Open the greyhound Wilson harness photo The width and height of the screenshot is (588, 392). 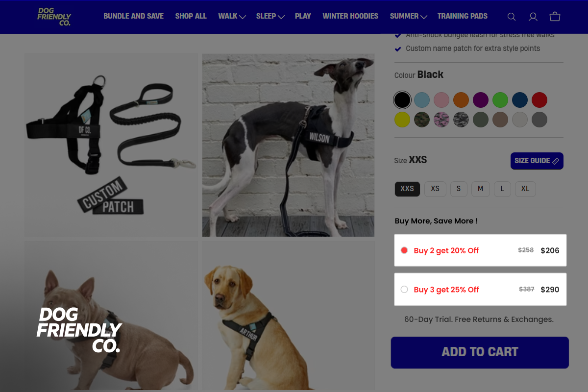(288, 145)
